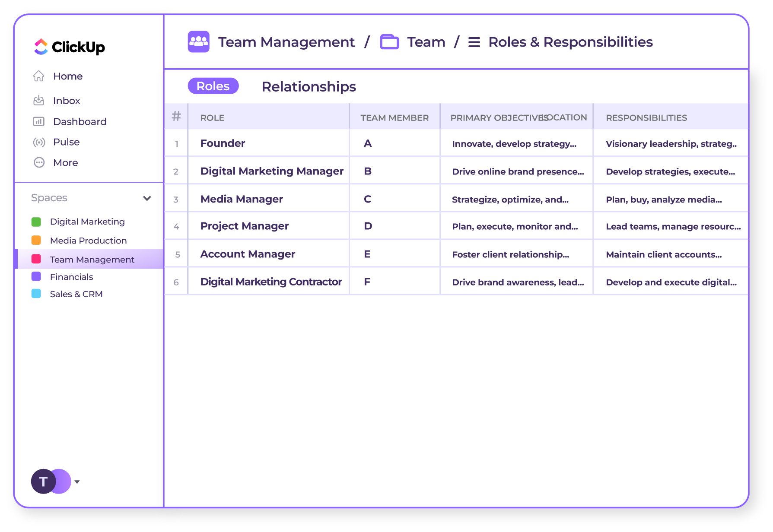Click the ClickUp logo
The image size is (773, 532).
pos(69,47)
